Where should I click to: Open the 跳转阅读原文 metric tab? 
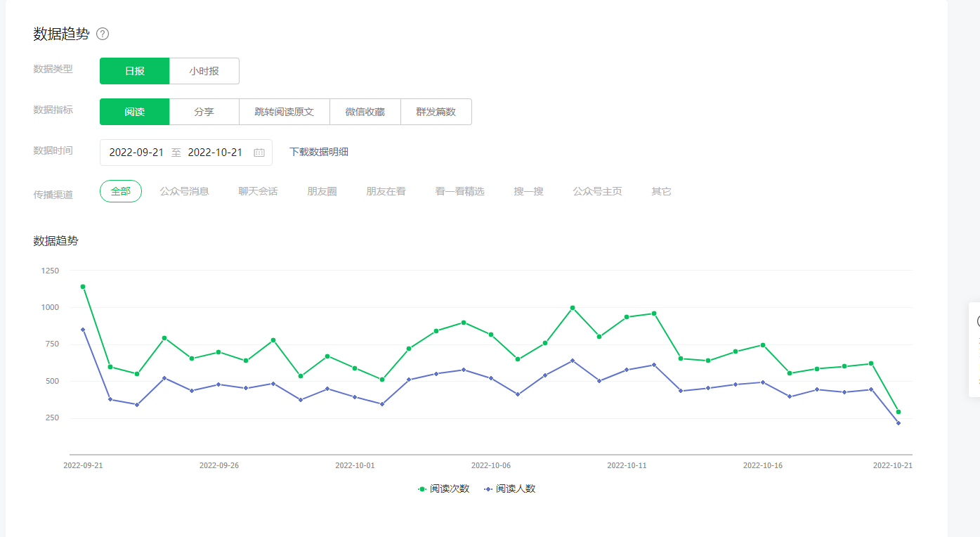pos(285,112)
